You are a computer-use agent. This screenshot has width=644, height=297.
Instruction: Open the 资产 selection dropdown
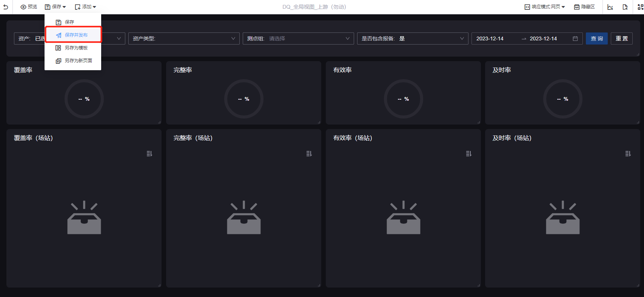(x=69, y=38)
